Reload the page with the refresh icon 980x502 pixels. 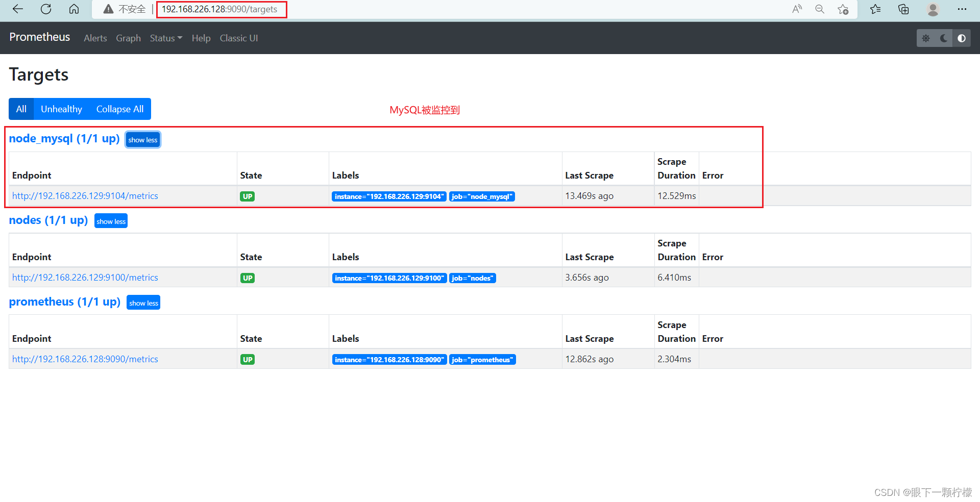[46, 9]
